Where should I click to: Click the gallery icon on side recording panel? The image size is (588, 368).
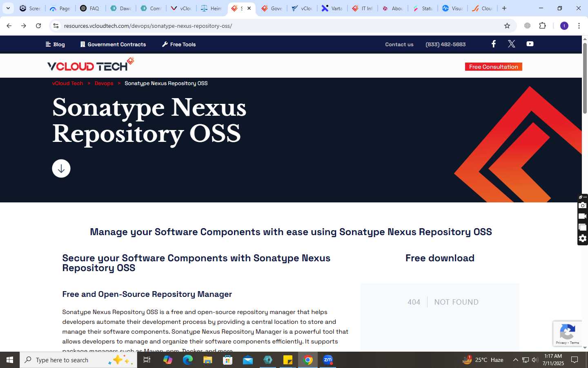pos(583,227)
